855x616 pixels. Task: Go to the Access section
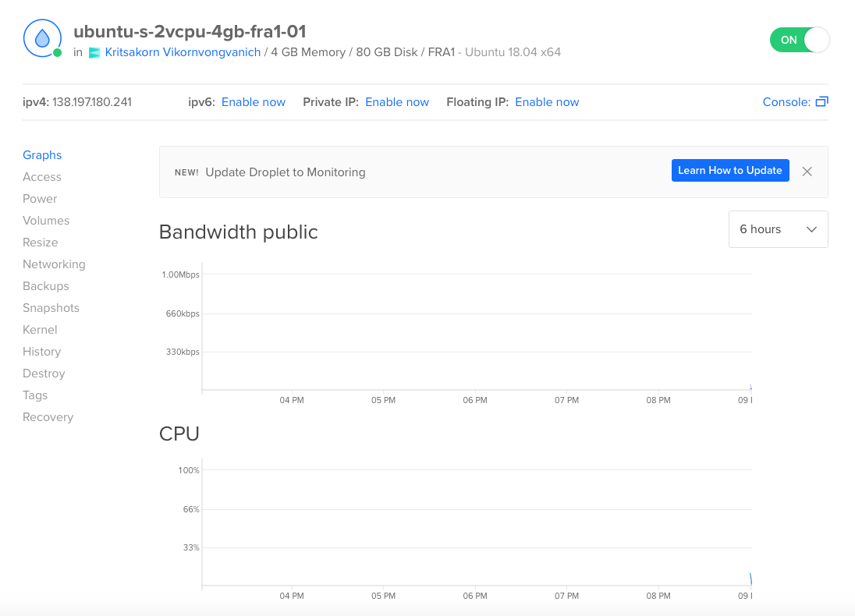(42, 177)
